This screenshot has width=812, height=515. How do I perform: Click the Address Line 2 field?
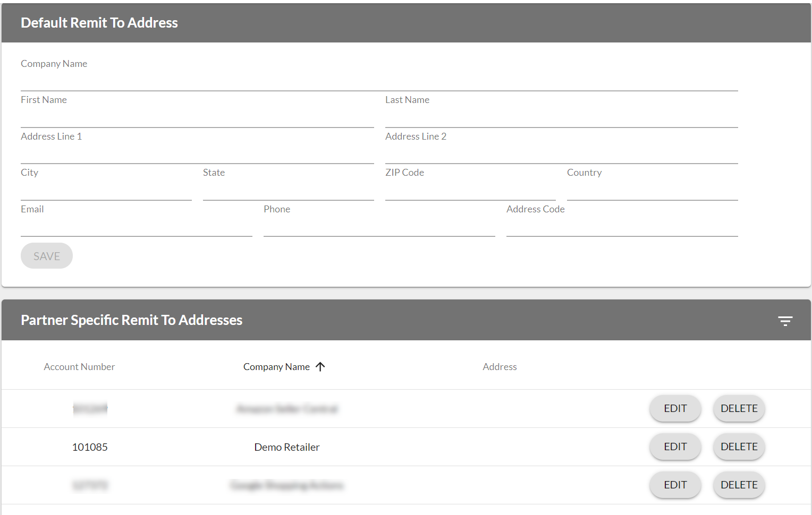point(561,154)
